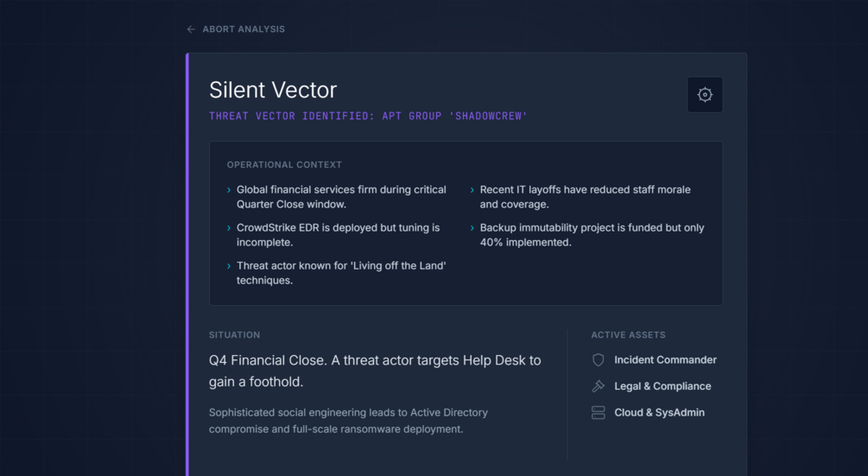Click chevron beside Living off the Land item
The height and width of the screenshot is (476, 868).
(x=229, y=266)
